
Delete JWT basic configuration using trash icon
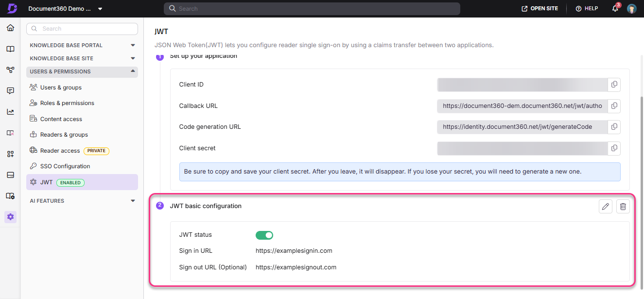click(623, 206)
